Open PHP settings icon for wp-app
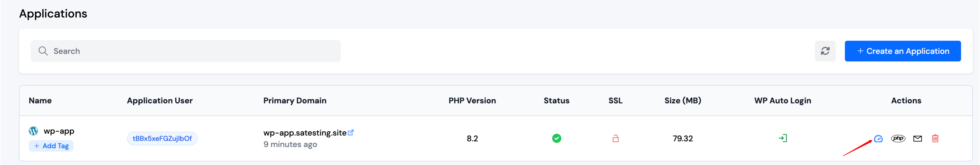Image resolution: width=980 pixels, height=165 pixels. (898, 139)
